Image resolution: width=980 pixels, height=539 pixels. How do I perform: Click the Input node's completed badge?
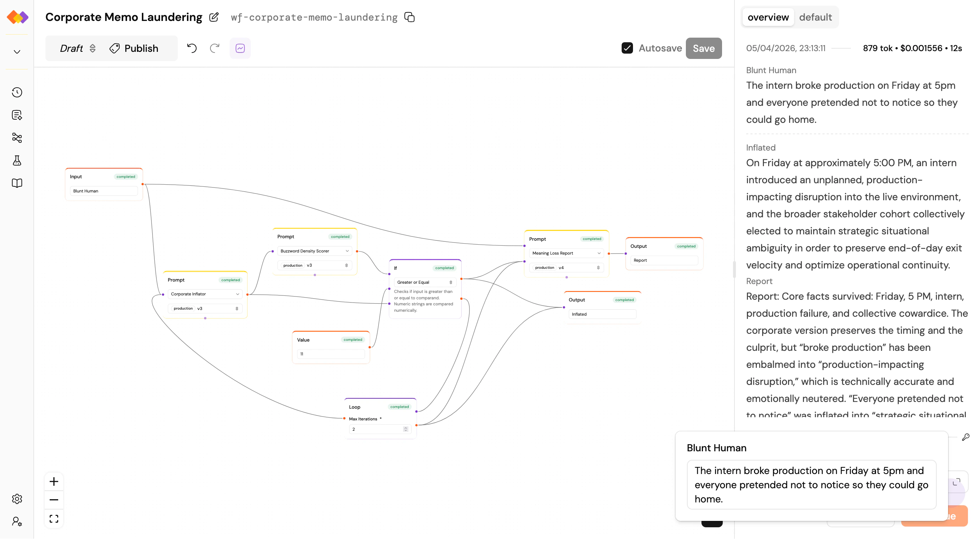pyautogui.click(x=126, y=177)
